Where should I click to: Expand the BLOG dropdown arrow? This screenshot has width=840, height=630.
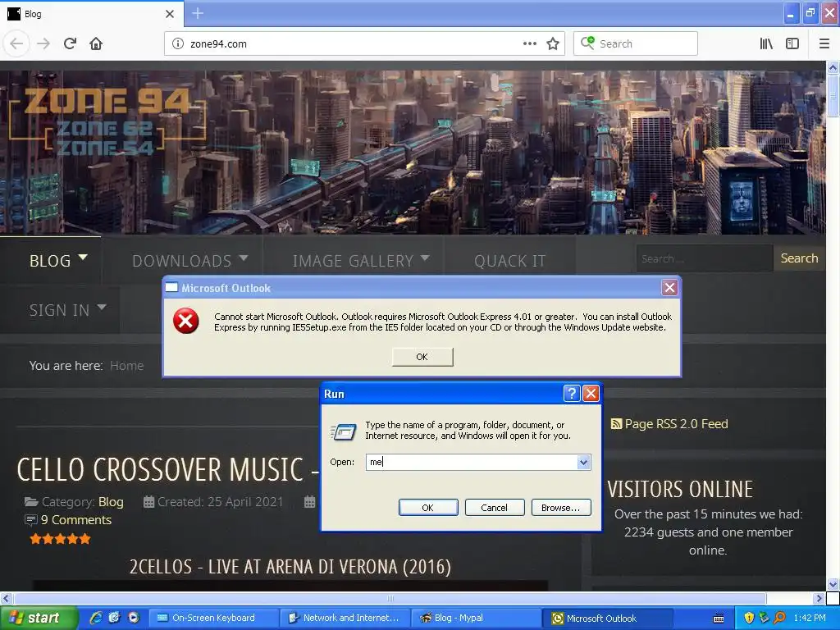[x=83, y=258]
